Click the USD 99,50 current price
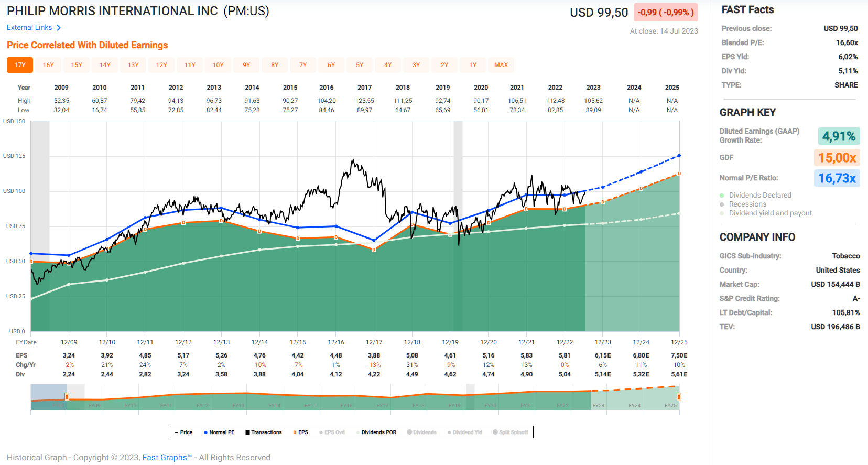Screen dimensions: 868x465 pyautogui.click(x=599, y=13)
